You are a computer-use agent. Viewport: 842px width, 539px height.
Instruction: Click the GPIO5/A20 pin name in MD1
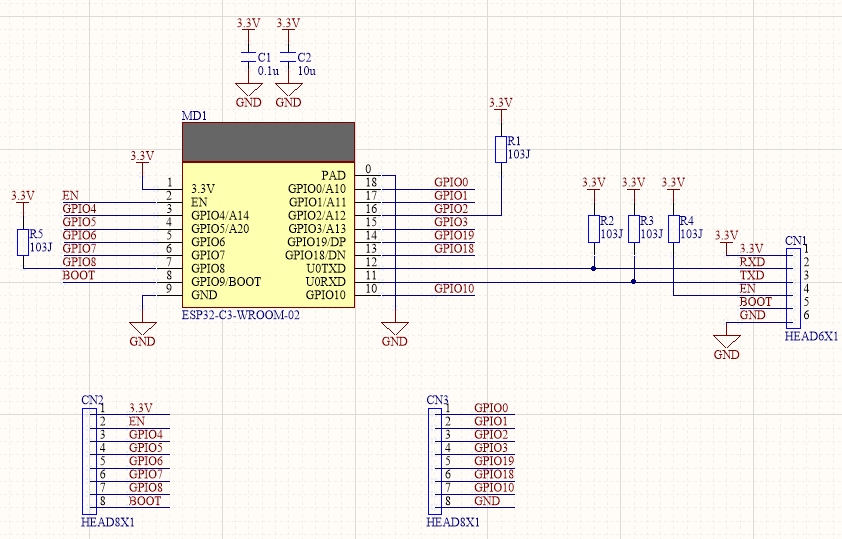pos(220,229)
